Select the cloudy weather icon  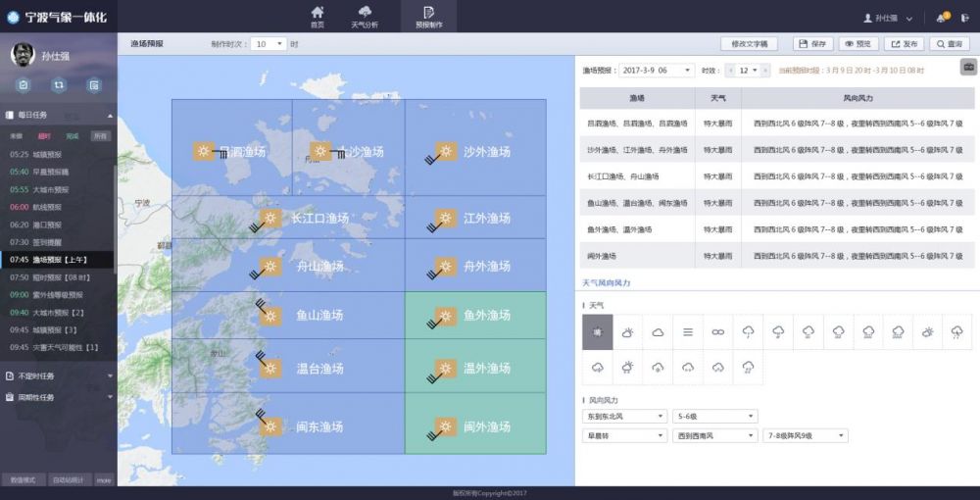point(658,332)
